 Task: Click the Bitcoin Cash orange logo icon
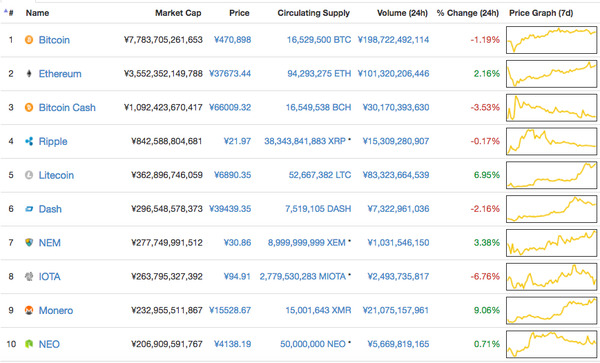click(29, 107)
